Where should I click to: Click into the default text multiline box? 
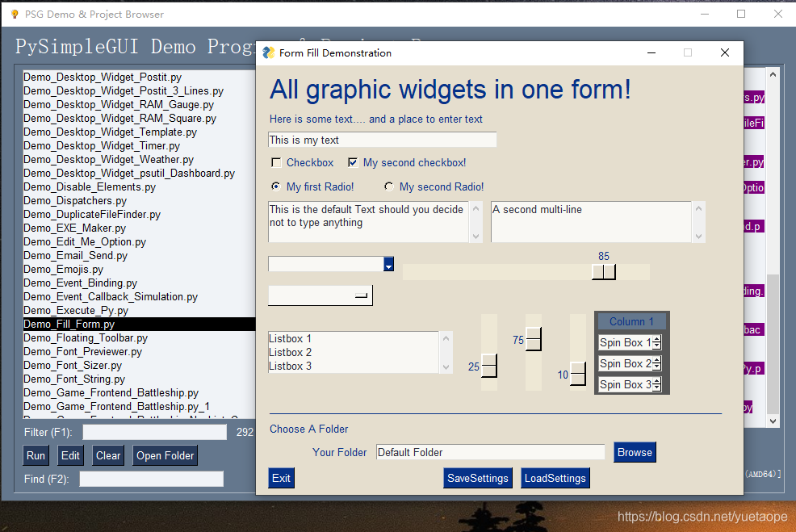point(369,222)
